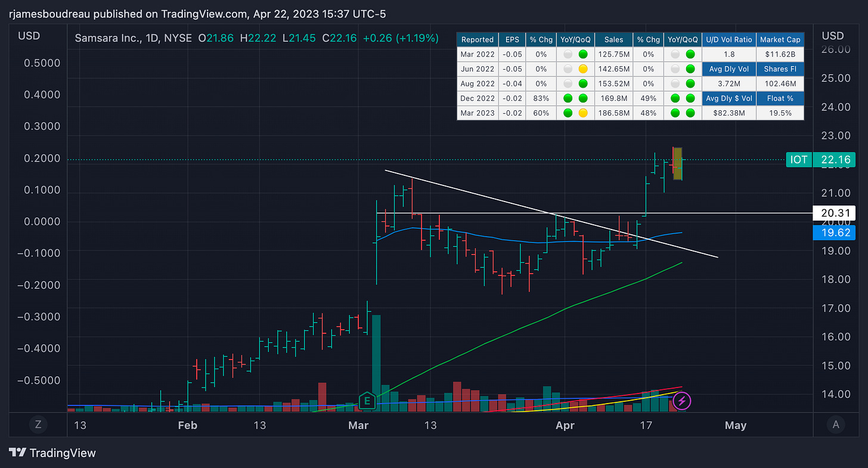Click the 'Jun 2022' reported cell

[478, 69]
